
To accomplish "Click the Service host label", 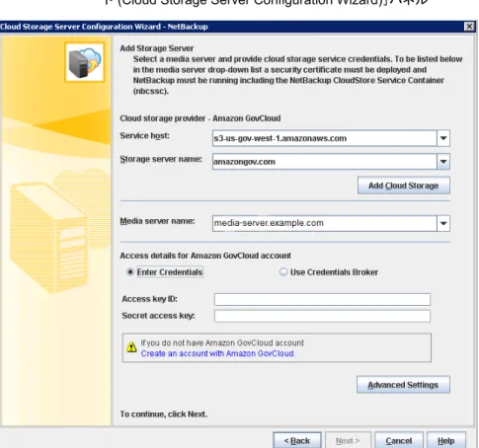I will tap(144, 135).
